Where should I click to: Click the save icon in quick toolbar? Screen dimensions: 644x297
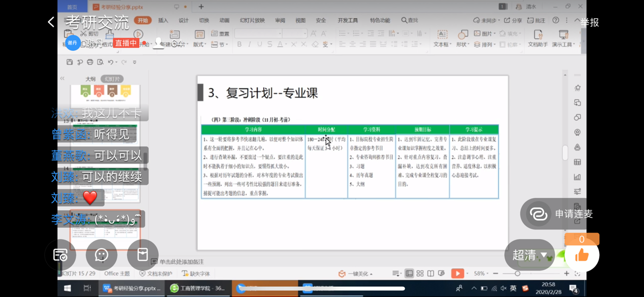click(x=70, y=62)
